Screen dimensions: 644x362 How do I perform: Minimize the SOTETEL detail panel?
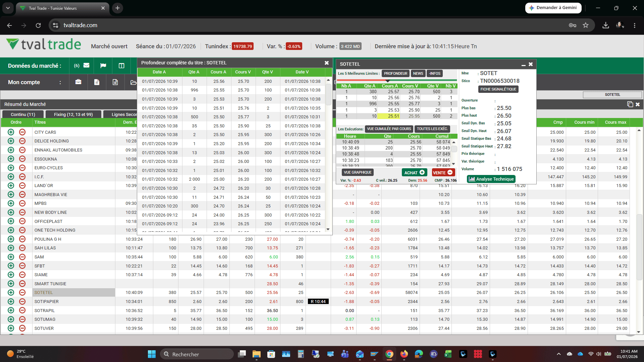[523, 64]
